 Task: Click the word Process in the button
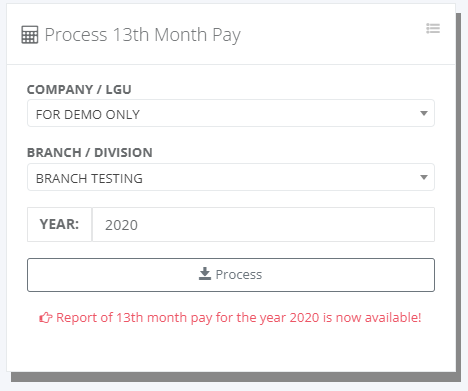pyautogui.click(x=239, y=275)
